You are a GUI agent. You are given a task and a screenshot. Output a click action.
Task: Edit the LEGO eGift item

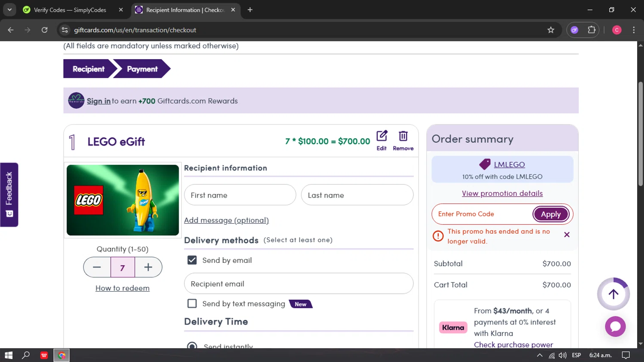point(382,140)
